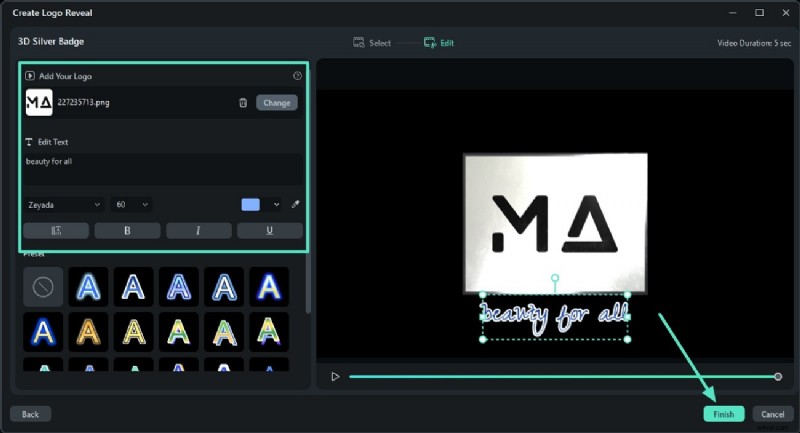Click the Finish button

tap(723, 414)
